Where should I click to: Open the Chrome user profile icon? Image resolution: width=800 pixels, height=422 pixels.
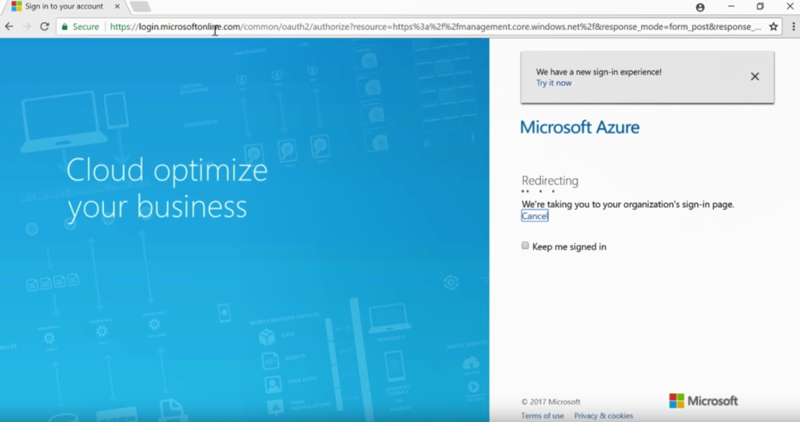click(700, 7)
